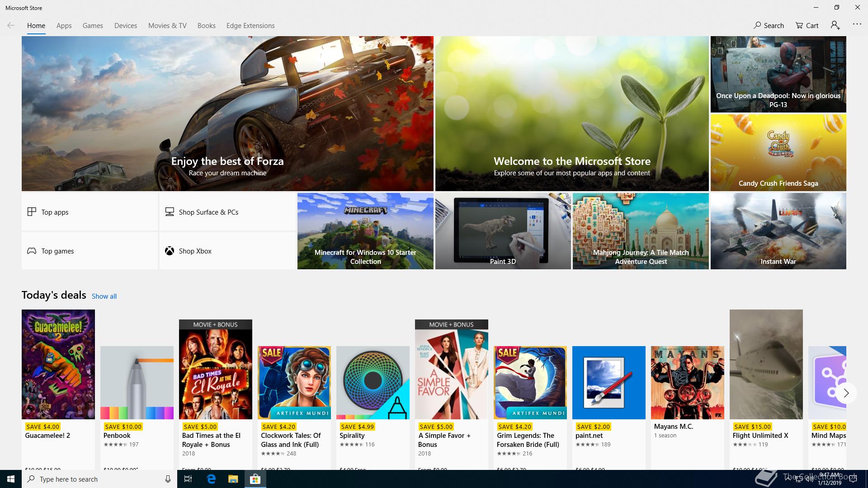Open Once Upon a Deadpool tile

point(778,74)
